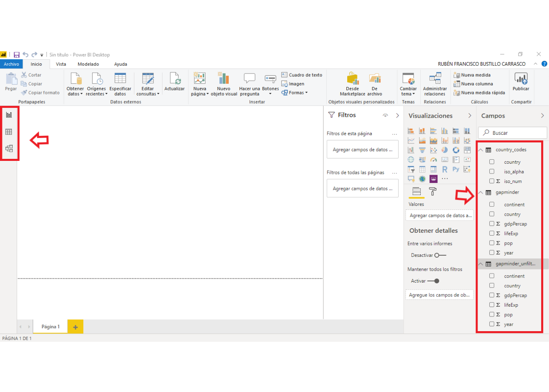
Task: Select the Página 1 tab
Action: click(x=50, y=327)
